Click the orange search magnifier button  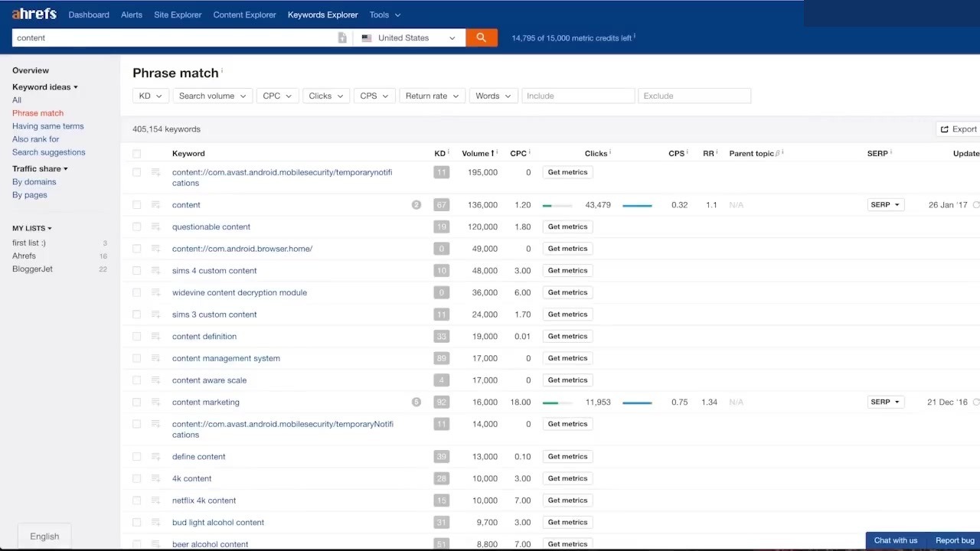[482, 37]
